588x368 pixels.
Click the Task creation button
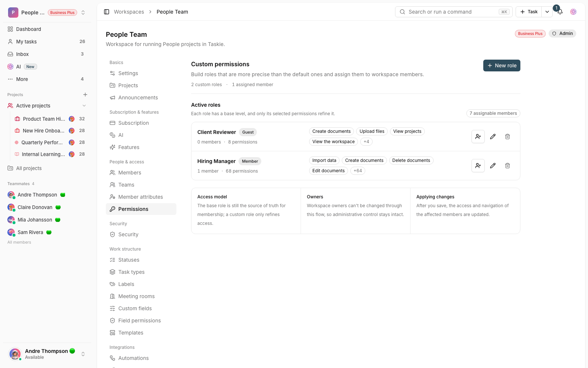click(529, 12)
